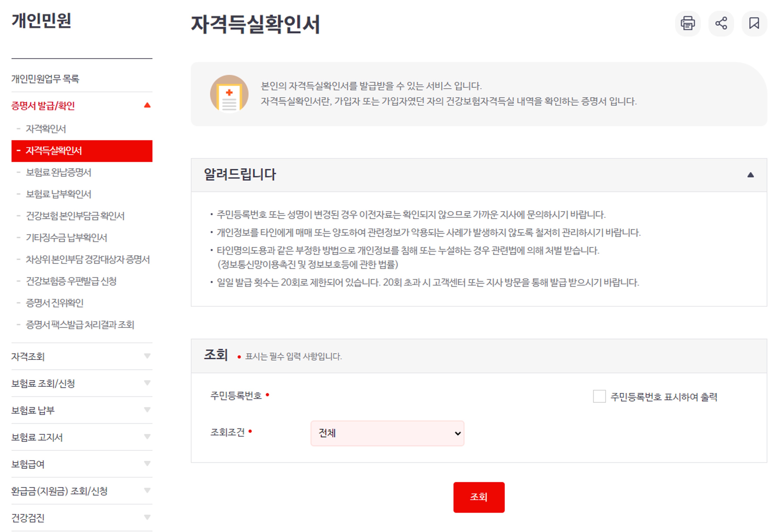
Task: Click the 개인민원 sidebar title
Action: point(41,21)
